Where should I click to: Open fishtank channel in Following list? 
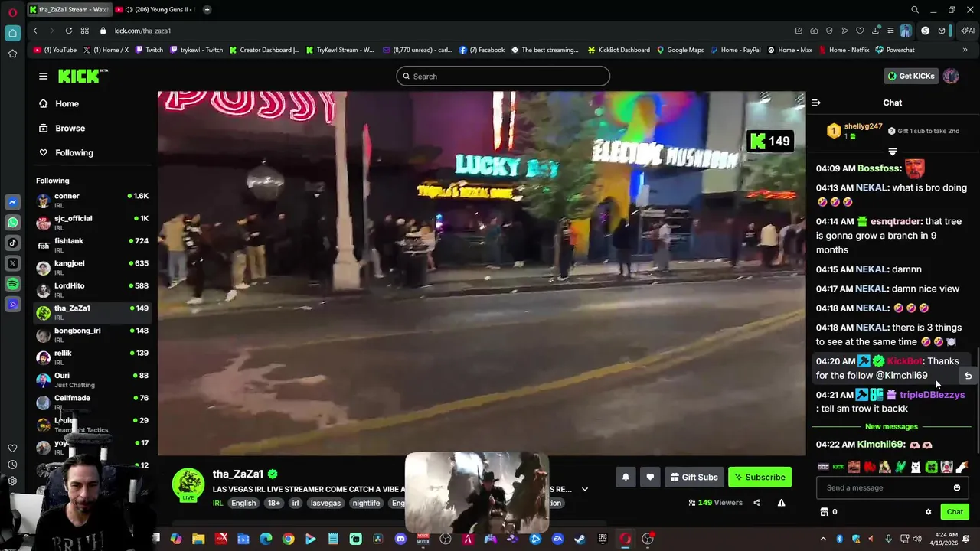(x=92, y=245)
